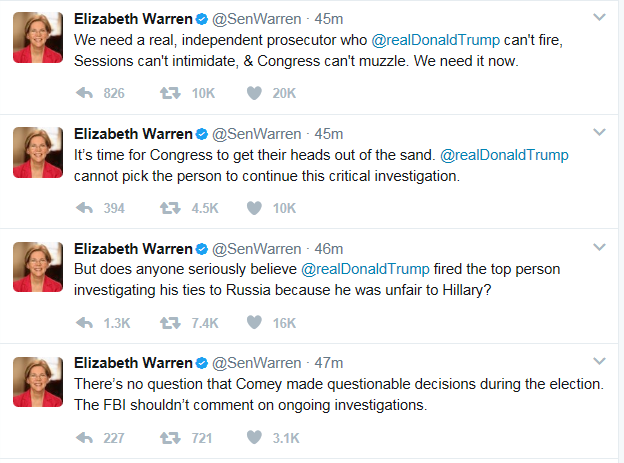Reply to the tweet with 227 replies
This screenshot has height=463, width=624.
pyautogui.click(x=84, y=438)
